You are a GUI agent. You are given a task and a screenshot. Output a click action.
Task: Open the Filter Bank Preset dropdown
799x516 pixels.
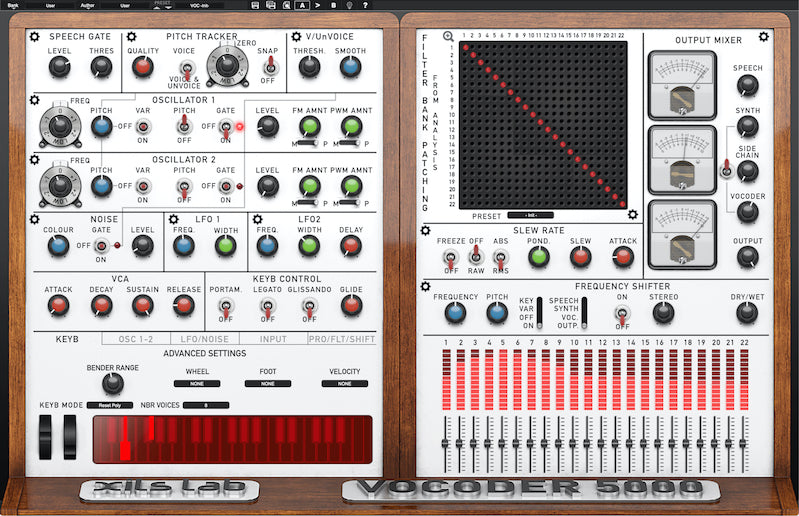[x=529, y=215]
